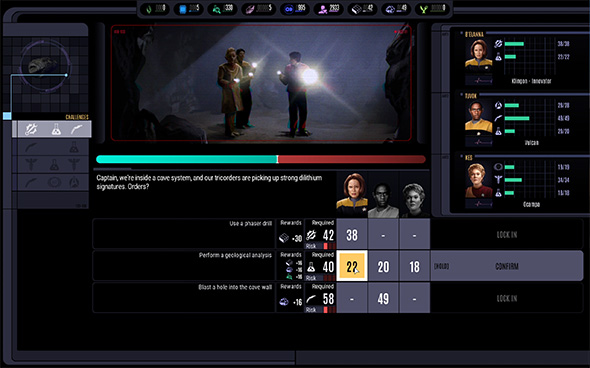
Task: Click the required value 40 for geological analysis
Action: pyautogui.click(x=328, y=267)
